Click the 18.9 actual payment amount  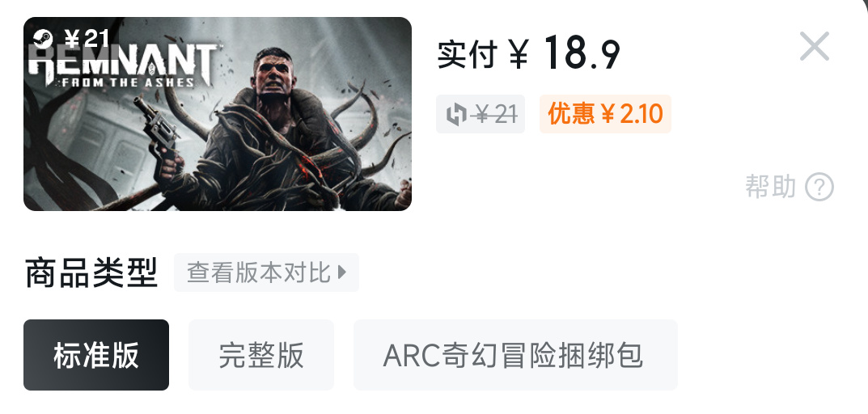pos(582,53)
